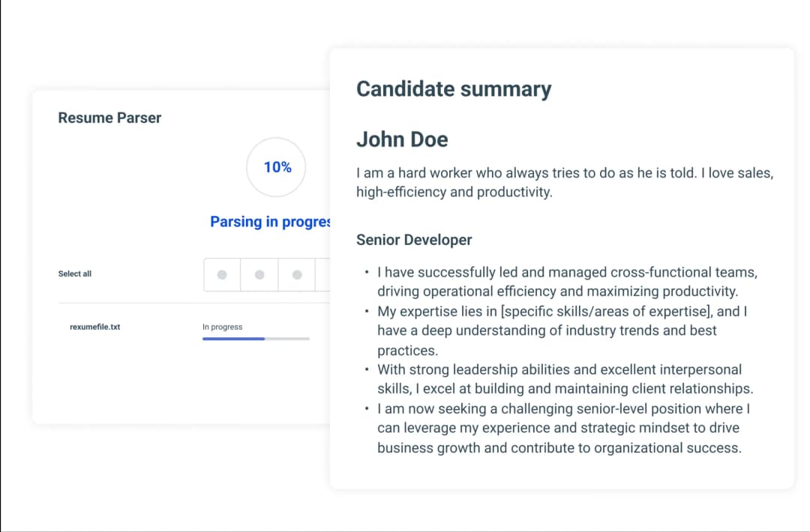Click the file parsing progress bar

click(x=256, y=339)
